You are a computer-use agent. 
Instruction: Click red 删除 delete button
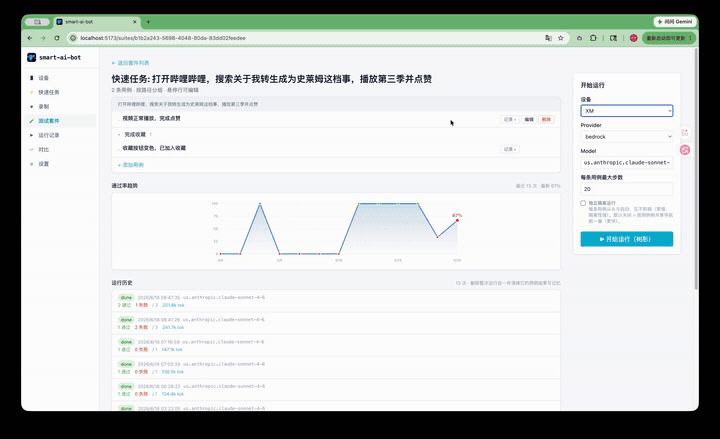click(x=546, y=119)
